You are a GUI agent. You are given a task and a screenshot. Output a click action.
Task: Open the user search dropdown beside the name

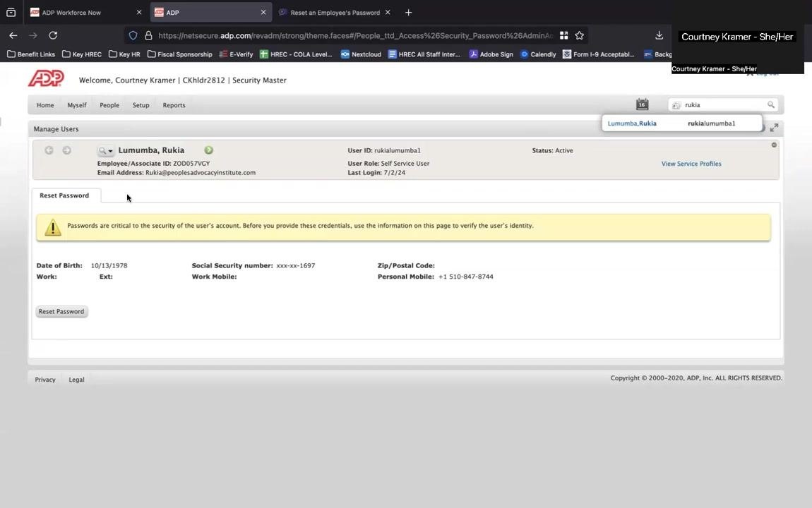click(x=105, y=150)
